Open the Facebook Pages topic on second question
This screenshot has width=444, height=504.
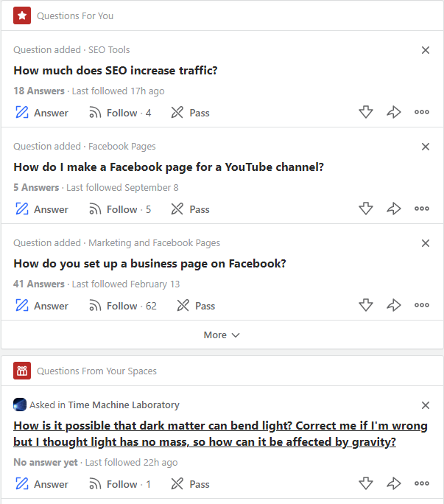122,146
